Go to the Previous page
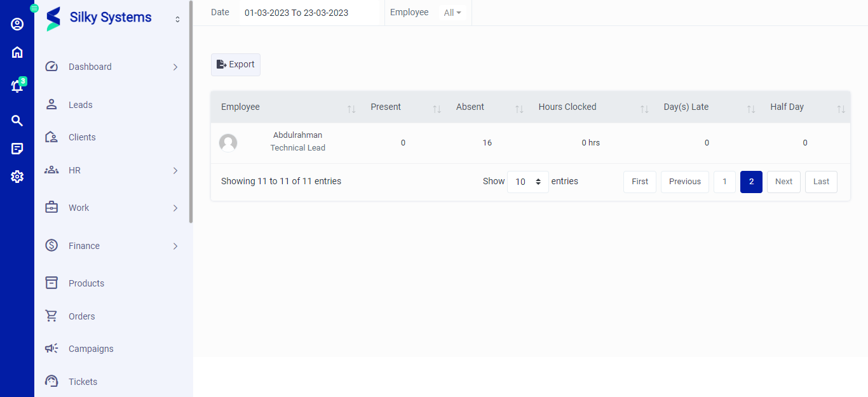Screen dimensions: 868x397 684,182
